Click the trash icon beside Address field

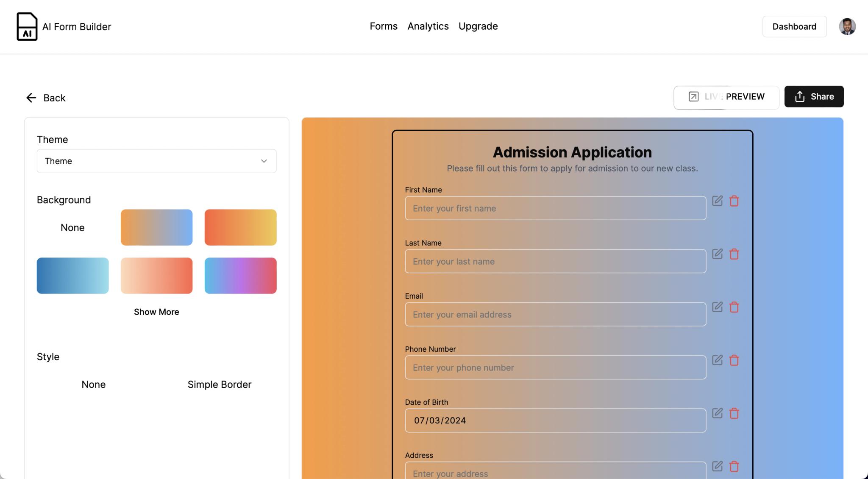tap(734, 466)
